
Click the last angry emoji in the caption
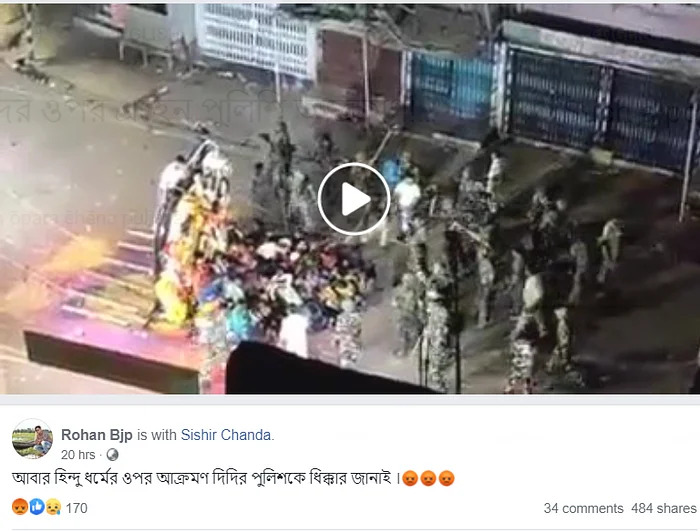click(x=446, y=478)
